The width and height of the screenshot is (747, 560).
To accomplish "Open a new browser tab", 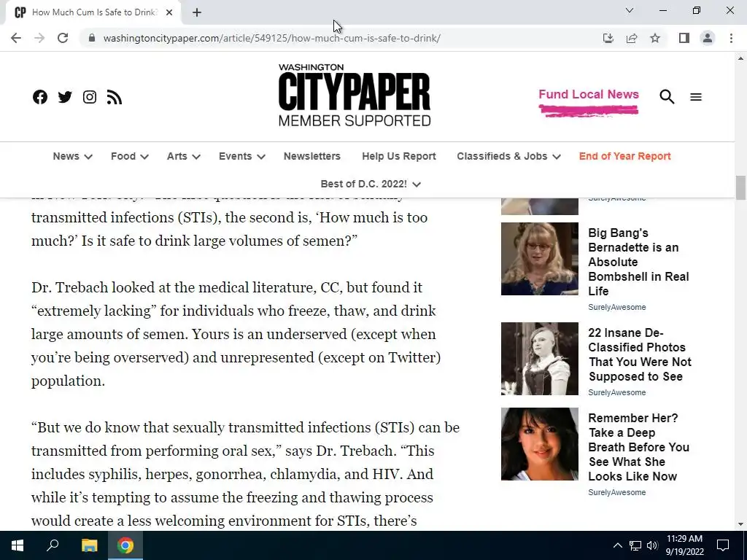I will (x=197, y=13).
